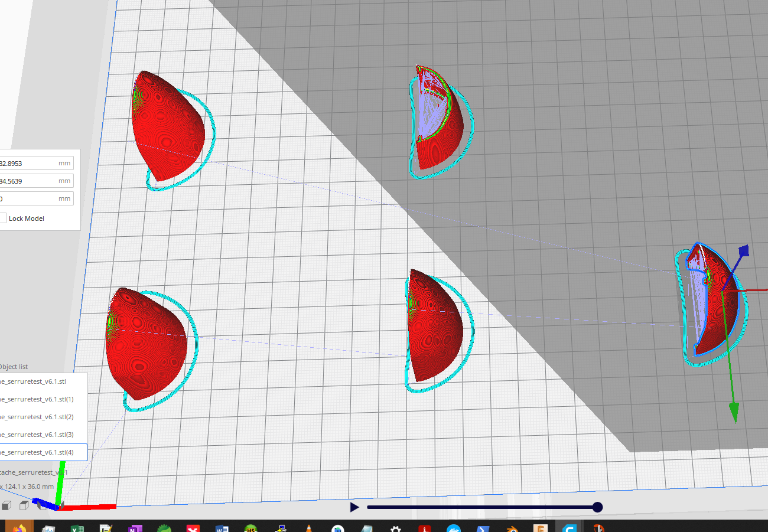Select the third view mode cube icon
The width and height of the screenshot is (768, 532).
coord(41,505)
